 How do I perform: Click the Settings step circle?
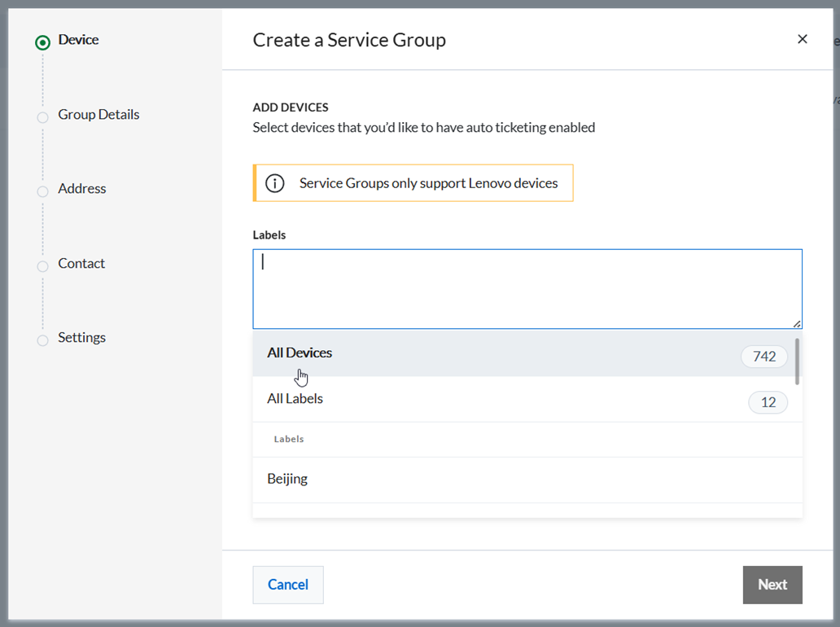43,340
